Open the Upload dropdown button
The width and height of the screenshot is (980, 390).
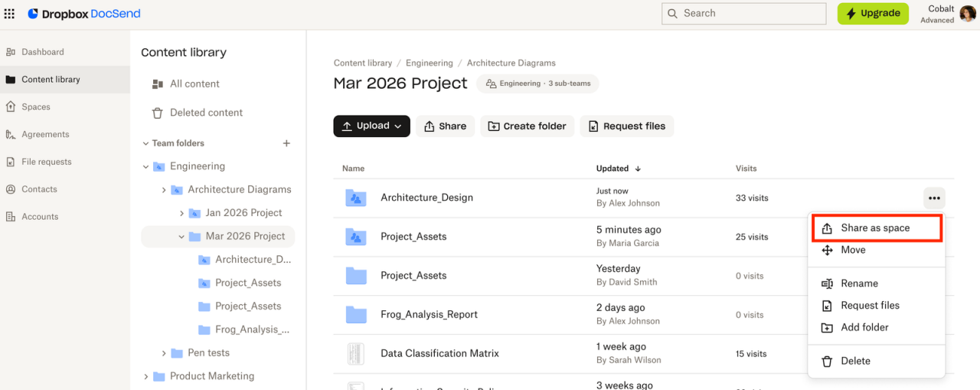371,126
